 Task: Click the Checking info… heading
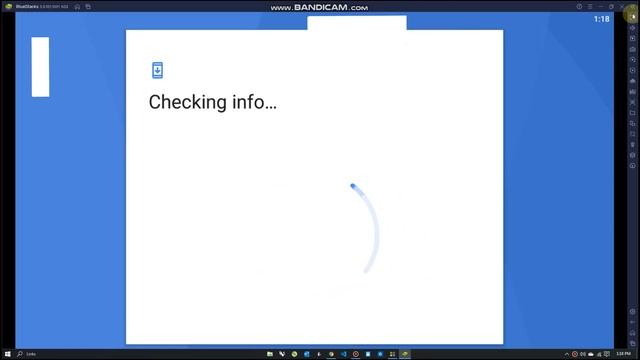click(x=213, y=102)
